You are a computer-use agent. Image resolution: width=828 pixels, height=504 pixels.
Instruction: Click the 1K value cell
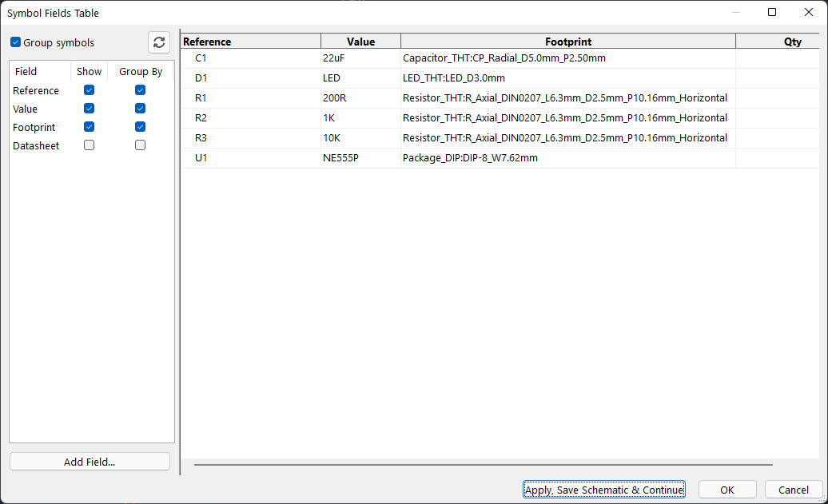click(360, 118)
